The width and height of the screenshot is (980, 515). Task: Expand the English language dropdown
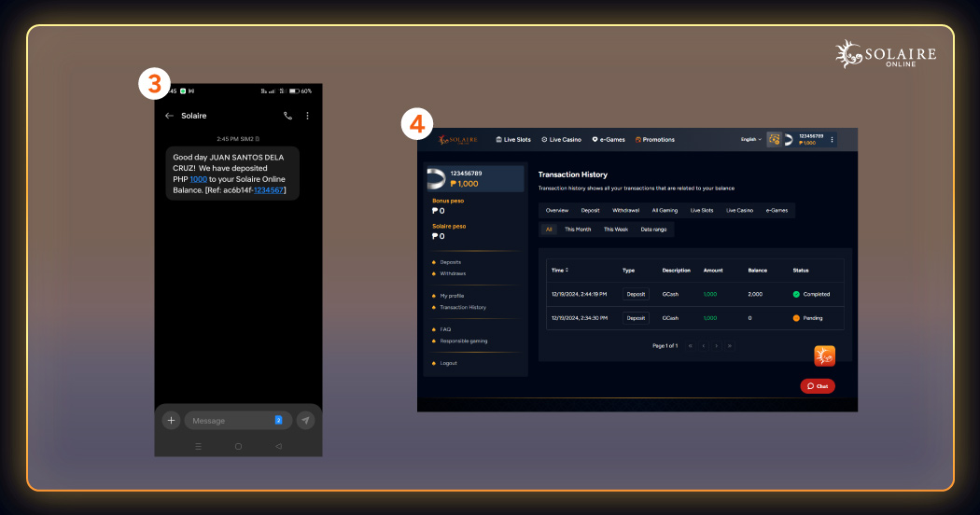click(751, 139)
